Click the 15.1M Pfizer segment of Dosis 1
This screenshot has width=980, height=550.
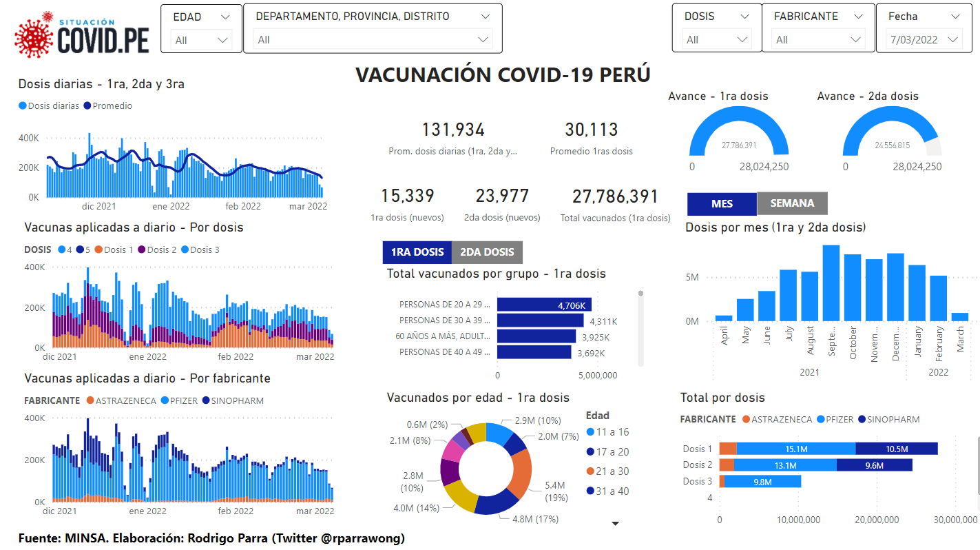coord(796,449)
